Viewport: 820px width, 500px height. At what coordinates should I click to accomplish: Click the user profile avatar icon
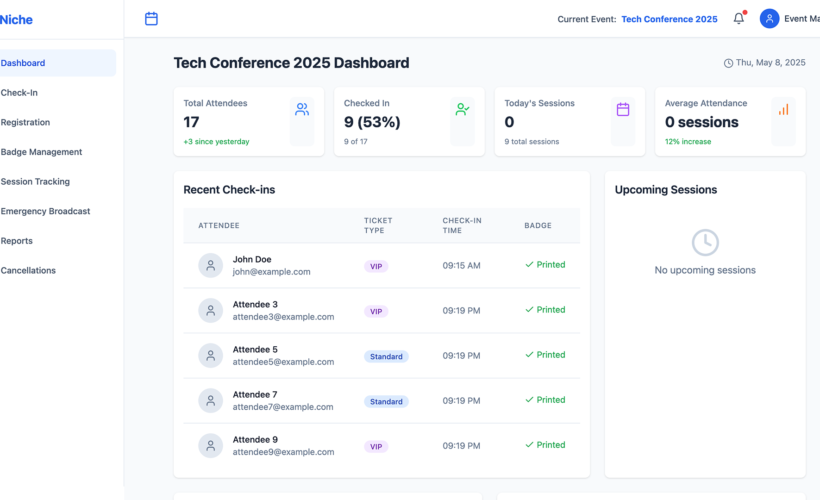click(769, 19)
